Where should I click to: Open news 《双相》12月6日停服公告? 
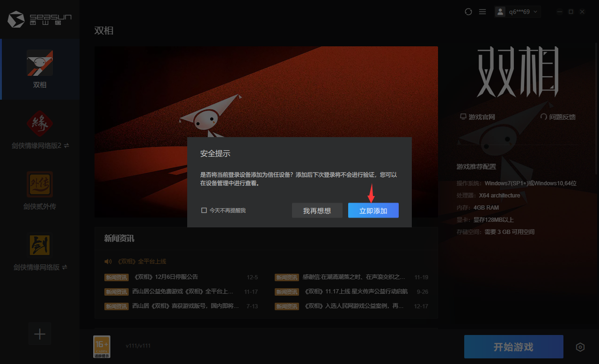point(166,277)
